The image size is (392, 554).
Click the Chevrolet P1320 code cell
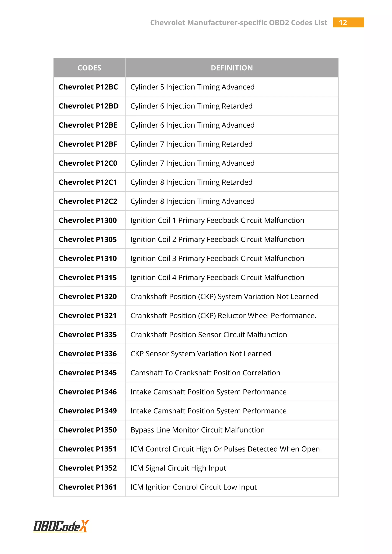tap(88, 297)
